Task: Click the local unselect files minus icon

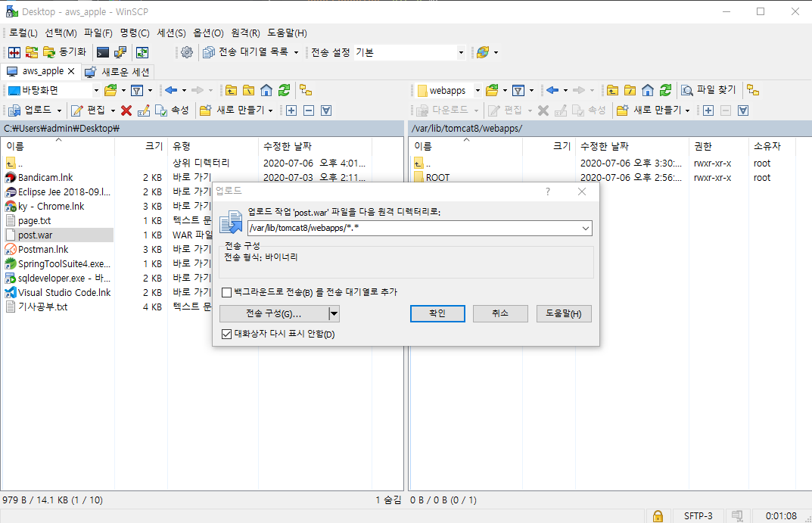Action: 309,111
